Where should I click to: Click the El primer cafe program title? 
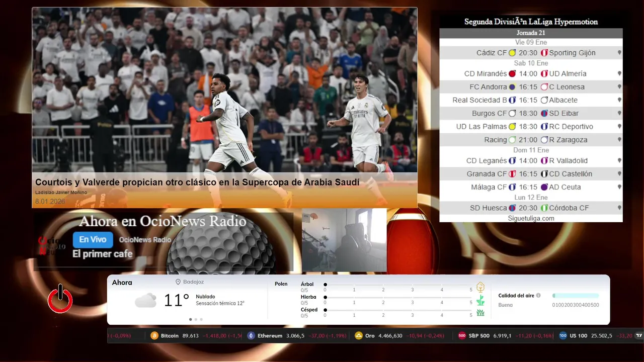103,254
